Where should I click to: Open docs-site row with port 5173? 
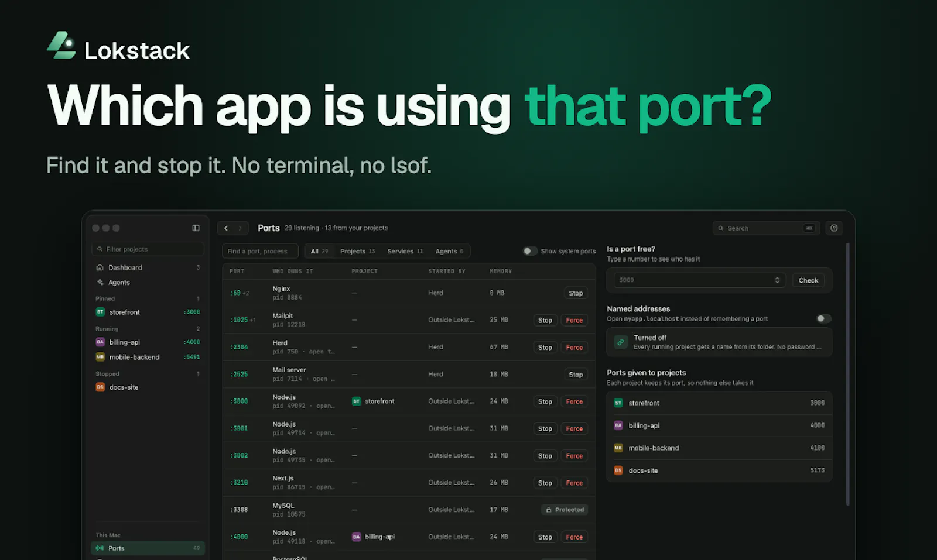pyautogui.click(x=719, y=470)
